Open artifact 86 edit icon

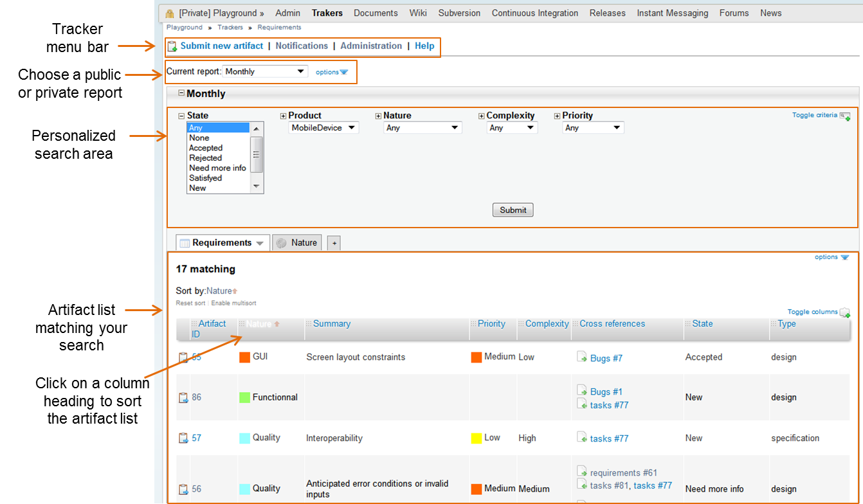pyautogui.click(x=183, y=397)
